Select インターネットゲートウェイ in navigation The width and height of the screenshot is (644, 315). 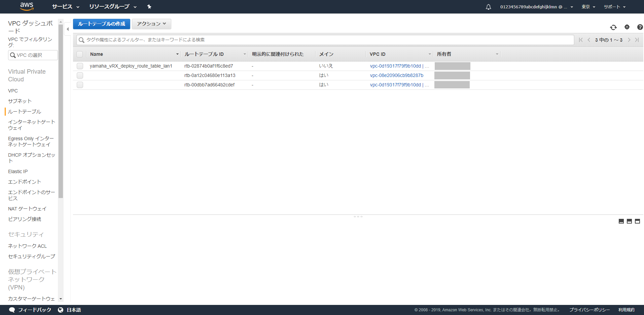(x=31, y=125)
